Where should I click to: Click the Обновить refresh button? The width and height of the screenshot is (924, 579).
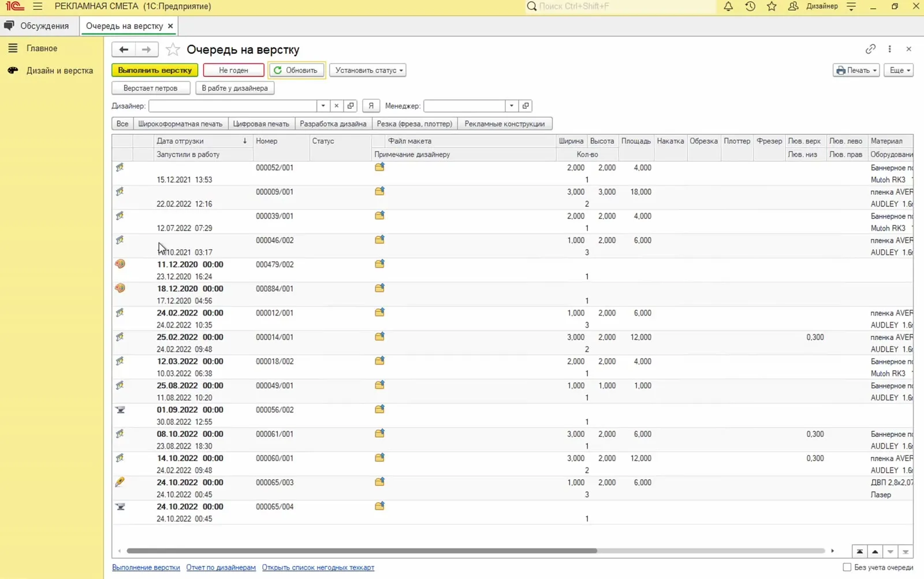297,70
